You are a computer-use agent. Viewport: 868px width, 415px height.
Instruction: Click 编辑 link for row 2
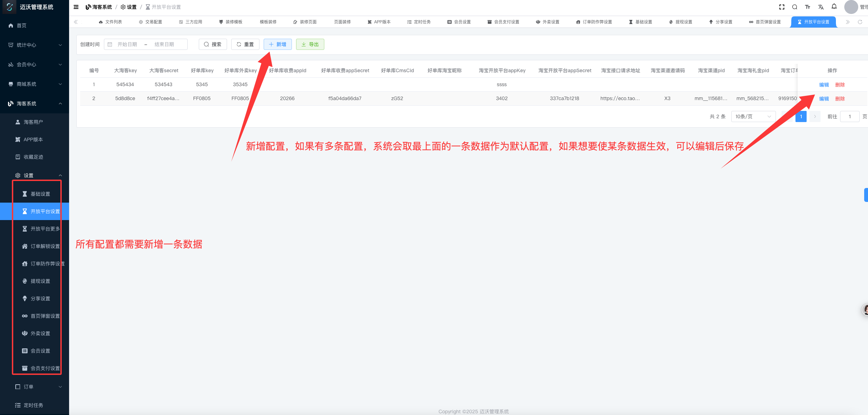(824, 99)
